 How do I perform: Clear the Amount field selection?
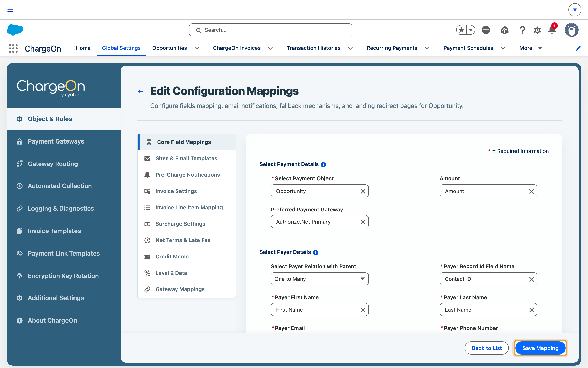pyautogui.click(x=532, y=191)
